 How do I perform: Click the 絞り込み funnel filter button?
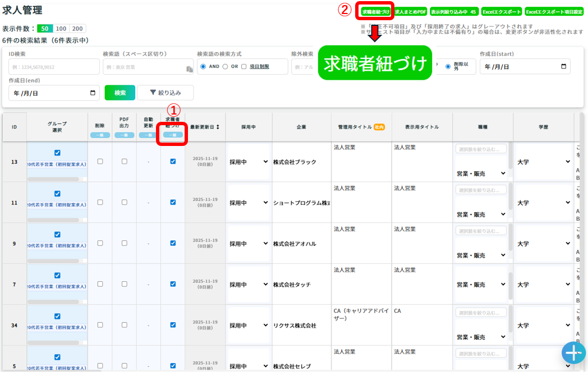point(165,93)
